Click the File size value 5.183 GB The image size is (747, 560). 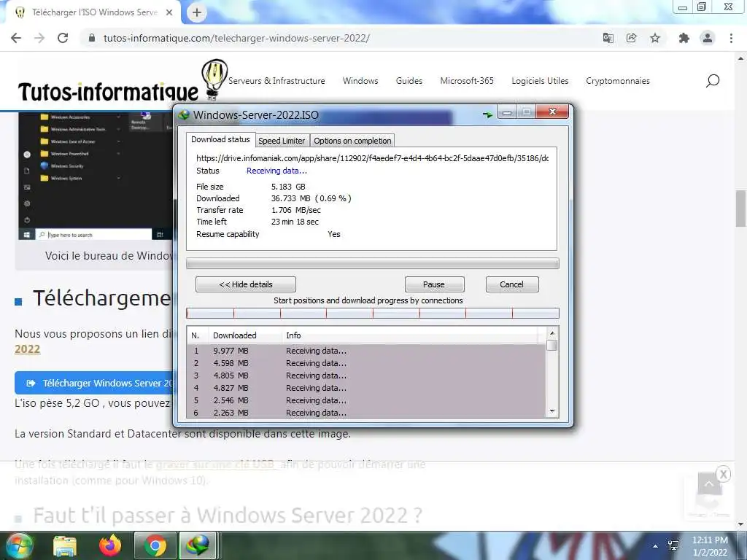point(288,187)
